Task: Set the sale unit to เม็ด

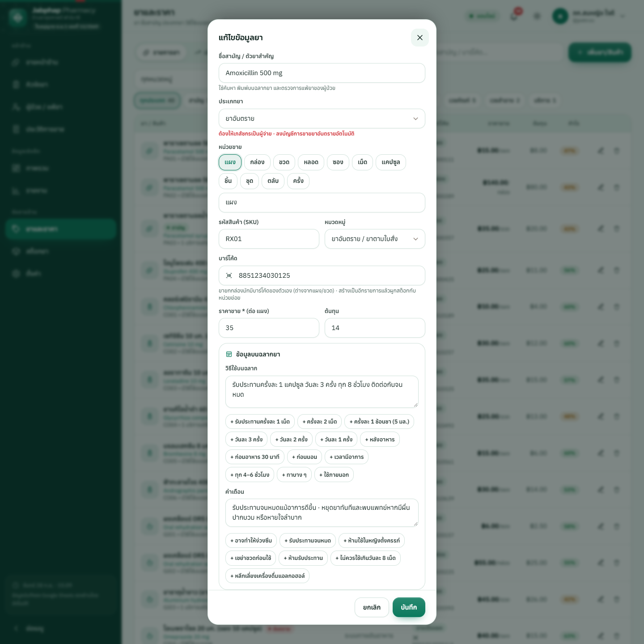Action: pos(363,162)
